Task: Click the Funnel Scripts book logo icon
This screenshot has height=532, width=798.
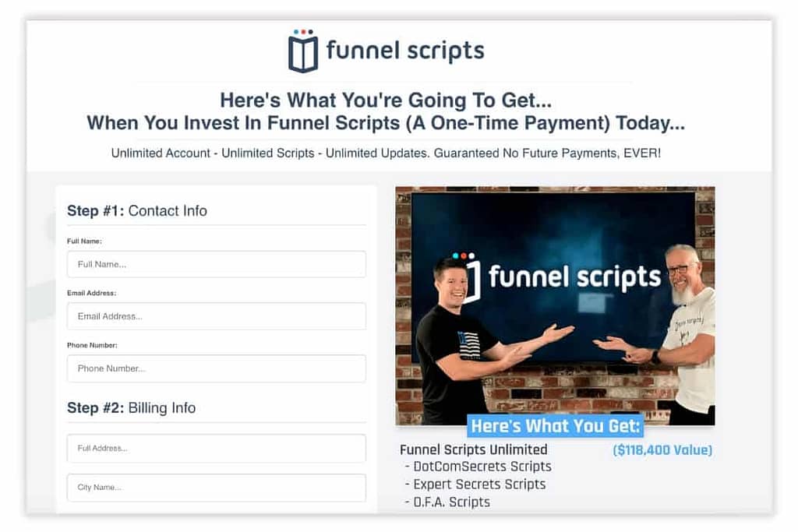Action: (x=303, y=51)
